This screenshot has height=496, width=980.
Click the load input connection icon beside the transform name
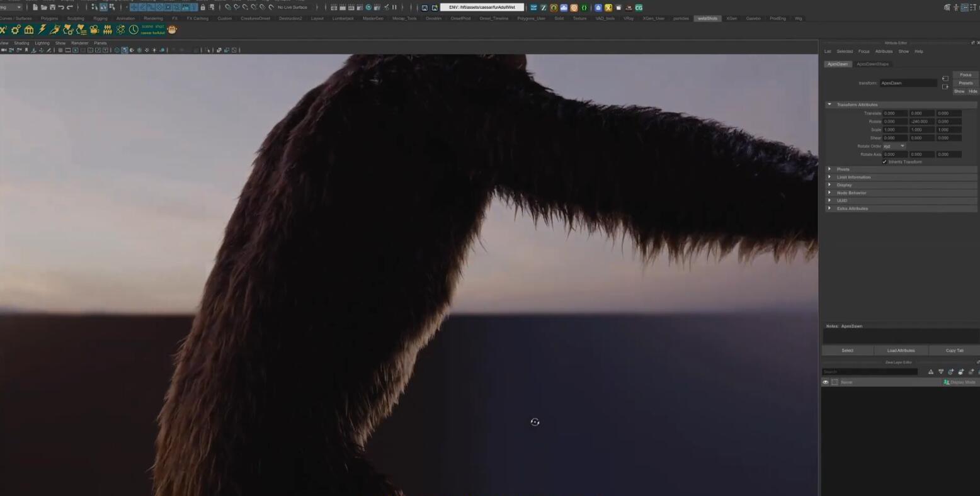tap(945, 79)
